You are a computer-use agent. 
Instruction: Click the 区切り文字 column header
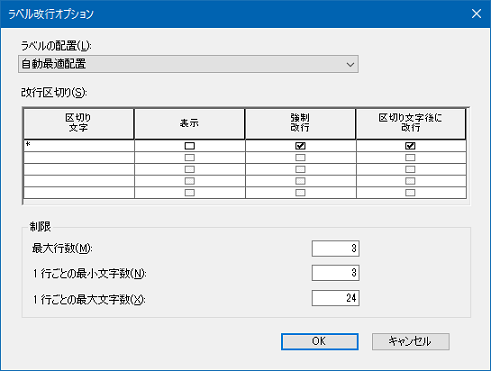click(79, 123)
